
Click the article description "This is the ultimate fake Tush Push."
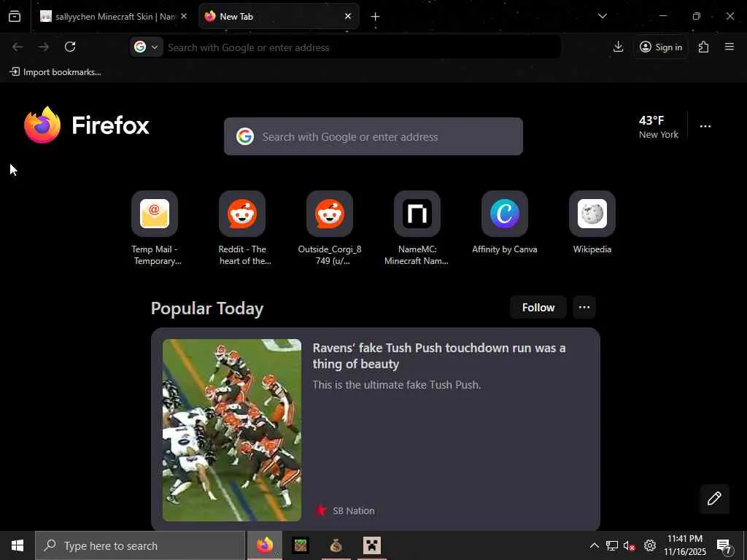396,385
